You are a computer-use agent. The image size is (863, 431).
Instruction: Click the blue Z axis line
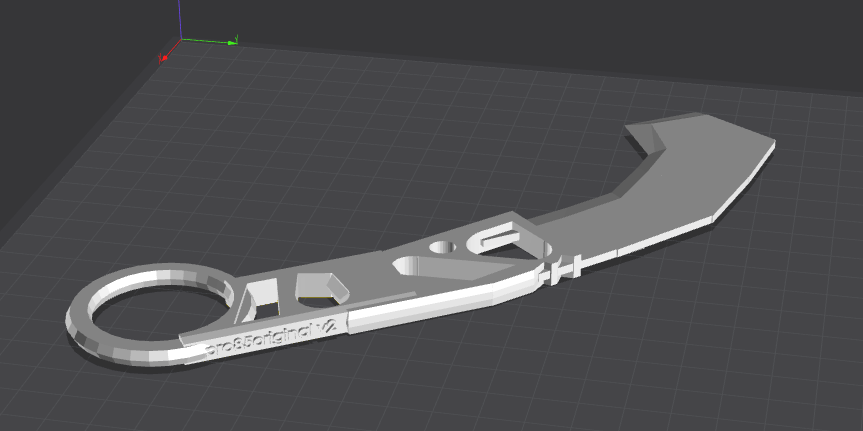tap(180, 19)
